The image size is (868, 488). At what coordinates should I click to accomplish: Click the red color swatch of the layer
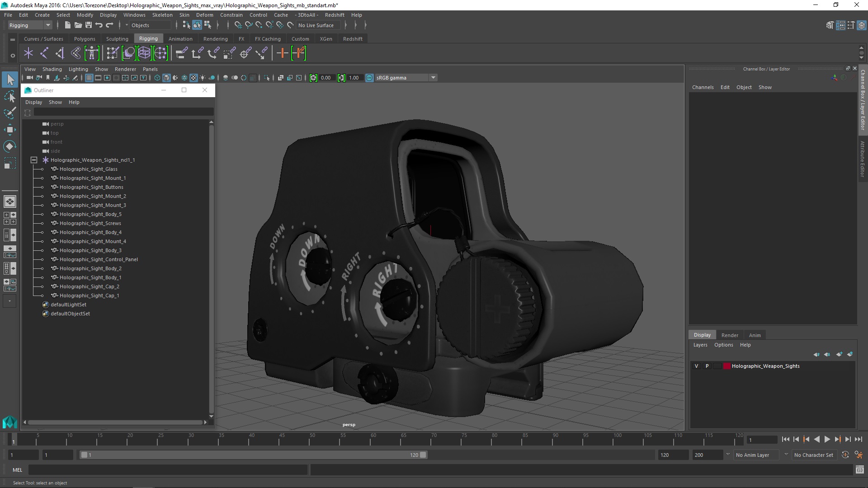tap(726, 366)
